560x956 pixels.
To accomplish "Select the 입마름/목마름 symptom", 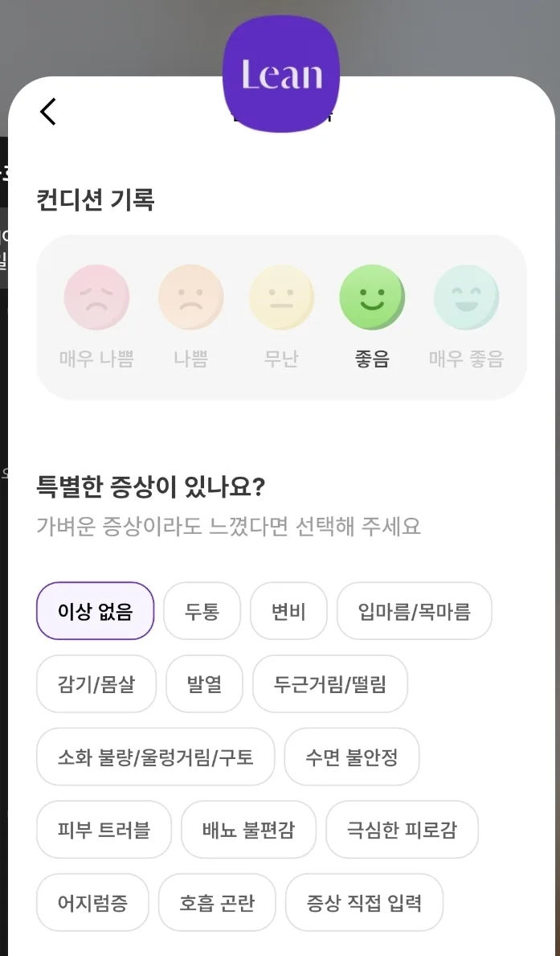I will 415,611.
